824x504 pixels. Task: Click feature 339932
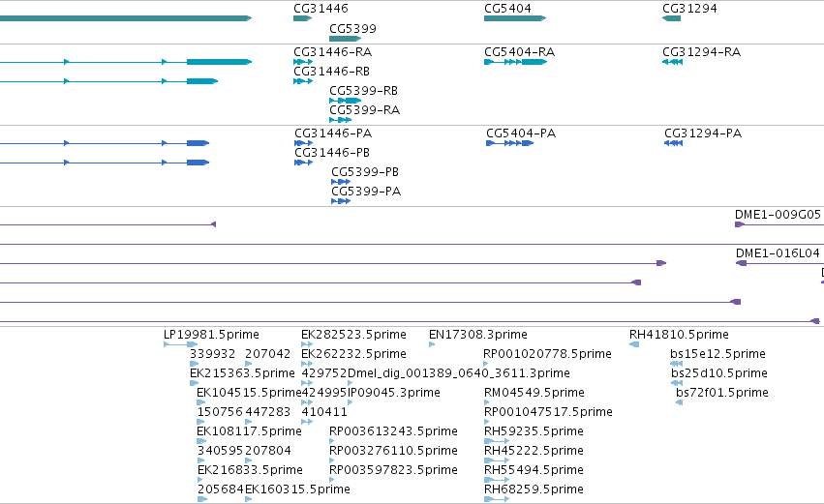point(194,364)
